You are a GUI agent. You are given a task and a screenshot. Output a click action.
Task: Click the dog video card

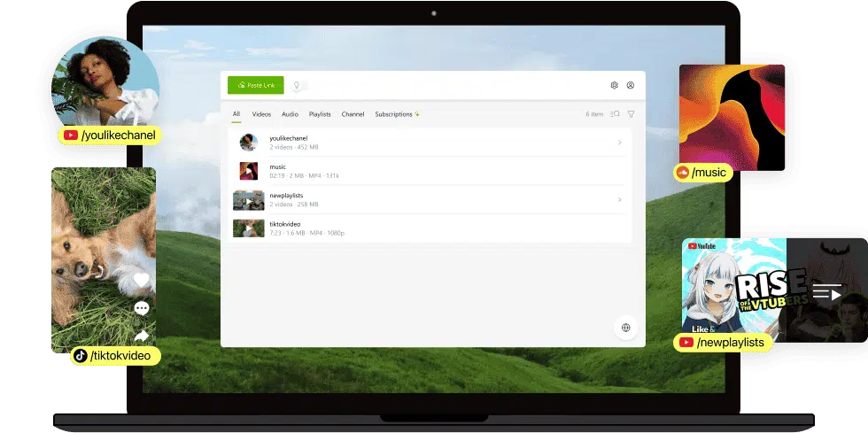click(x=104, y=259)
